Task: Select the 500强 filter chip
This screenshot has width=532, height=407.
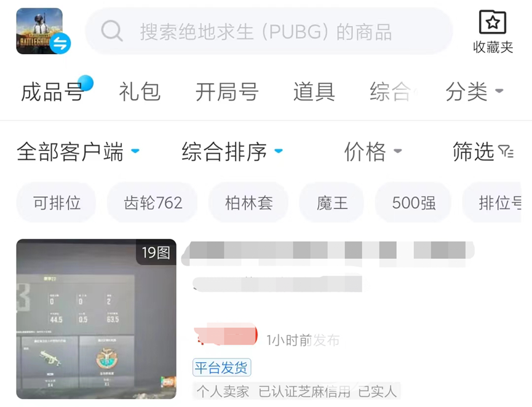Action: (x=413, y=202)
